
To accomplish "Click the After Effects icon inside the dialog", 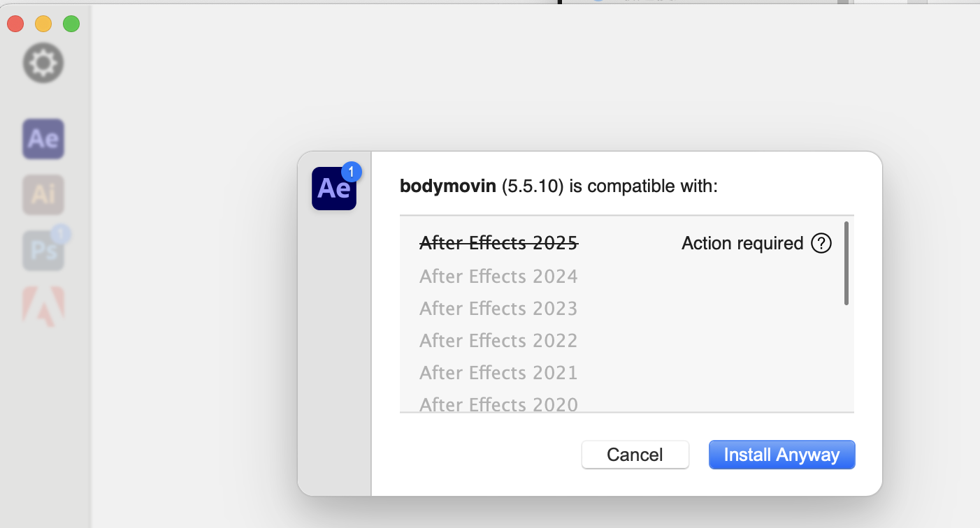I will coord(333,189).
